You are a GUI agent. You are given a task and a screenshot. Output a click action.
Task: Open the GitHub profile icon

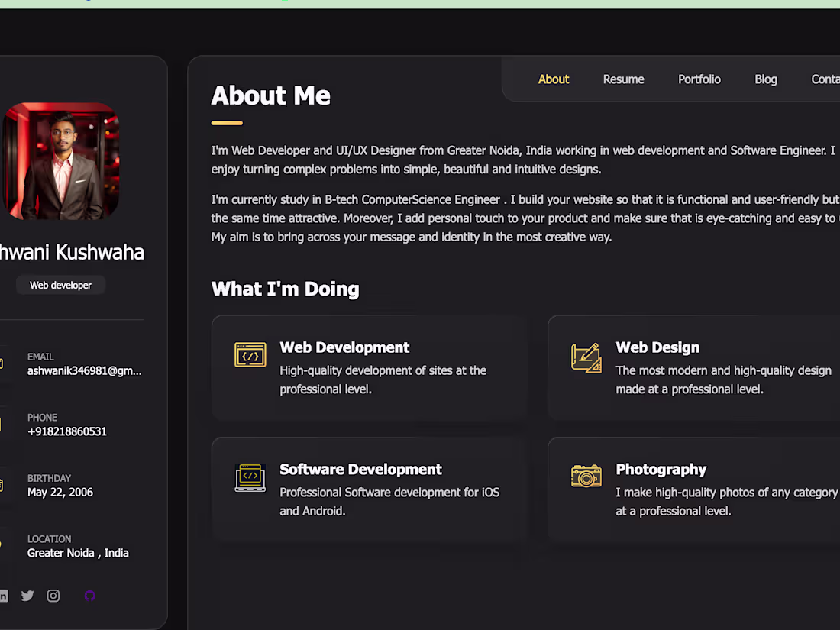[x=89, y=596]
